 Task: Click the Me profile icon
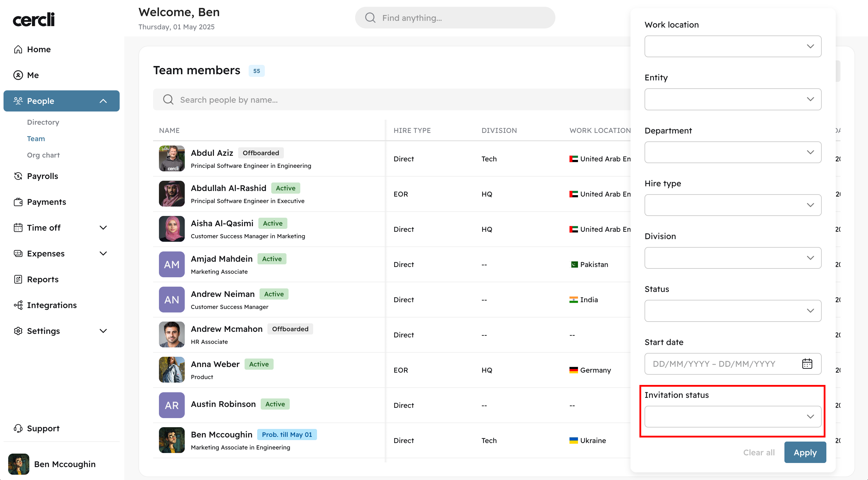18,75
